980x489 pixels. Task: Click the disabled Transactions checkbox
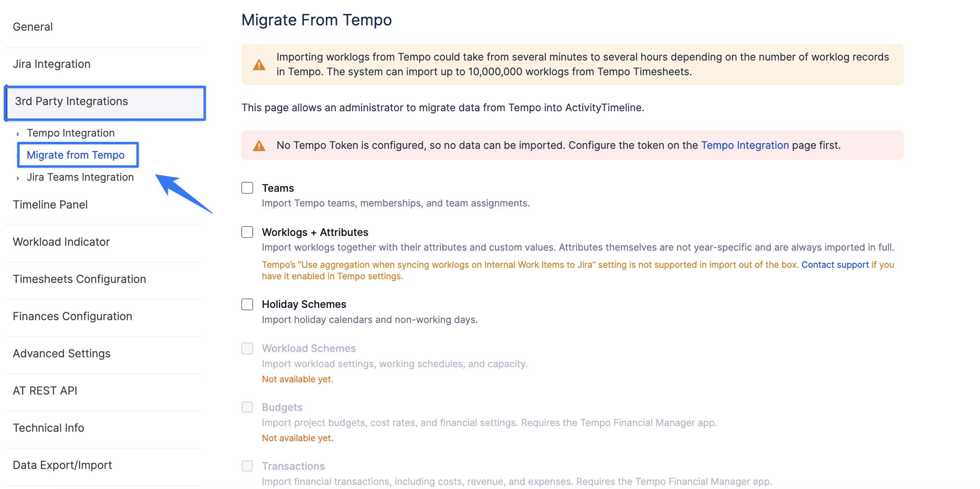point(247,466)
